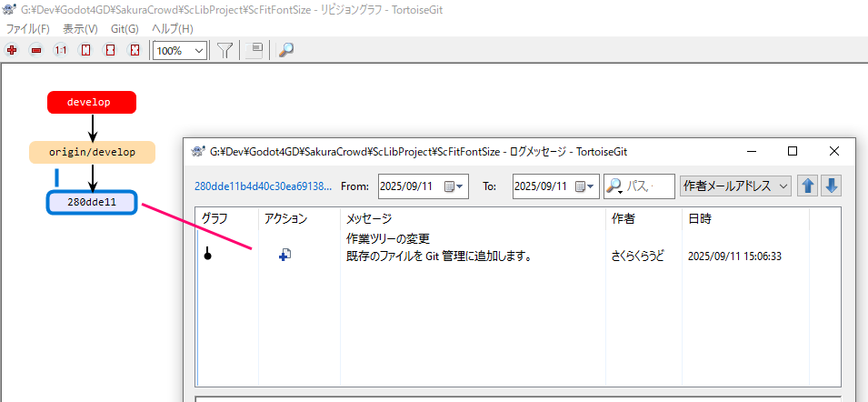Image resolution: width=868 pixels, height=402 pixels.
Task: Open the Git(G) menu
Action: (125, 29)
